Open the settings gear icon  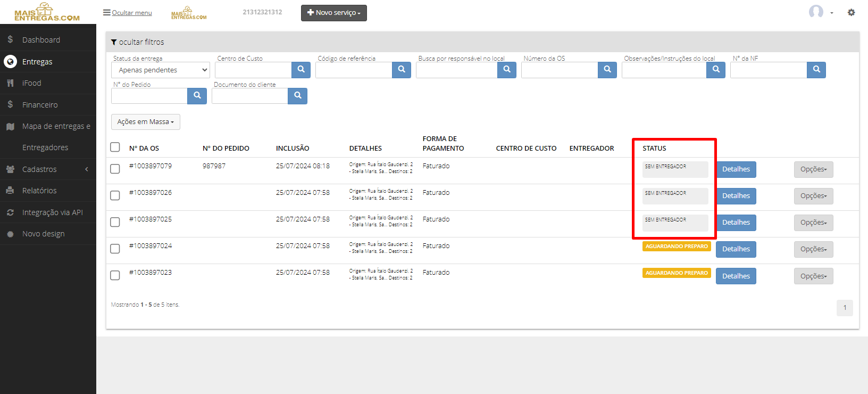[x=851, y=12]
